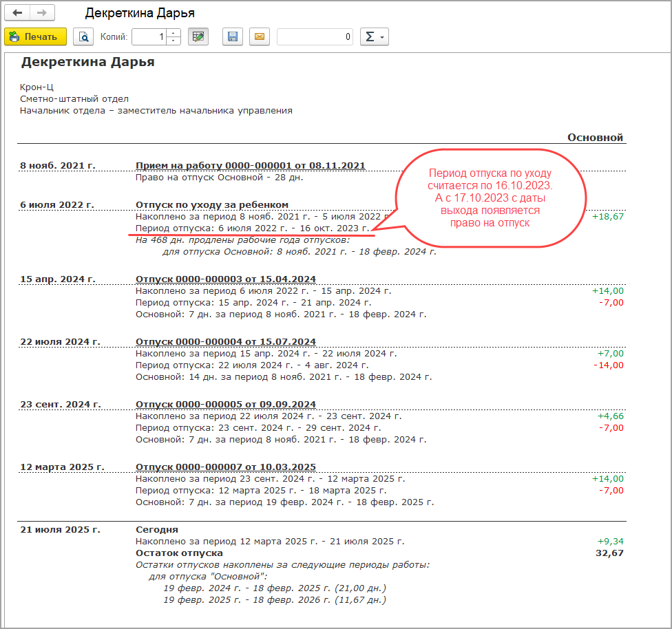
Task: Select the date 12 марта 2025 г.
Action: pos(62,467)
